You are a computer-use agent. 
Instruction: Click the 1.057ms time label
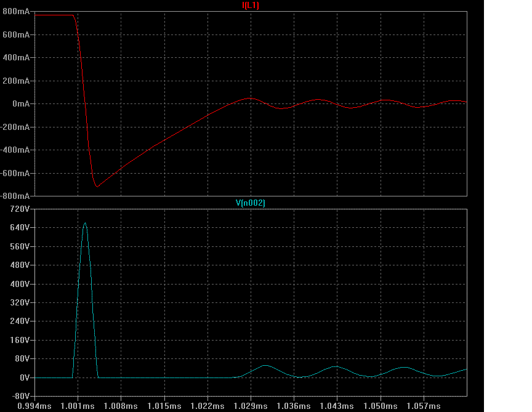click(424, 406)
